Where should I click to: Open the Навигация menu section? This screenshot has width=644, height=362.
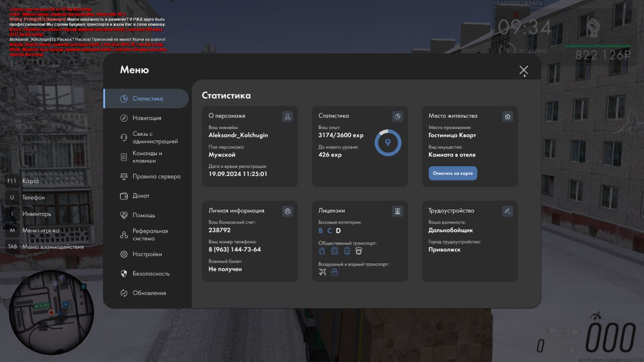146,118
